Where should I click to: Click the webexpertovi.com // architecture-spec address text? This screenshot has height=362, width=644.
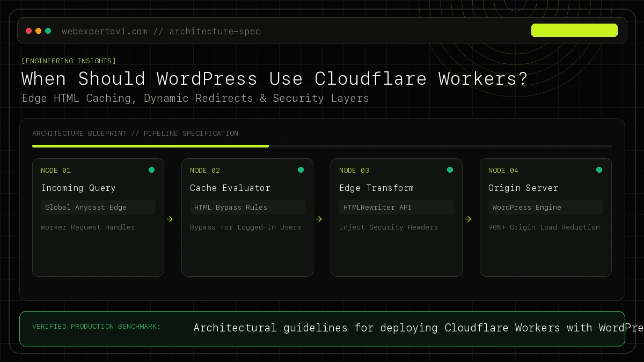click(x=161, y=31)
